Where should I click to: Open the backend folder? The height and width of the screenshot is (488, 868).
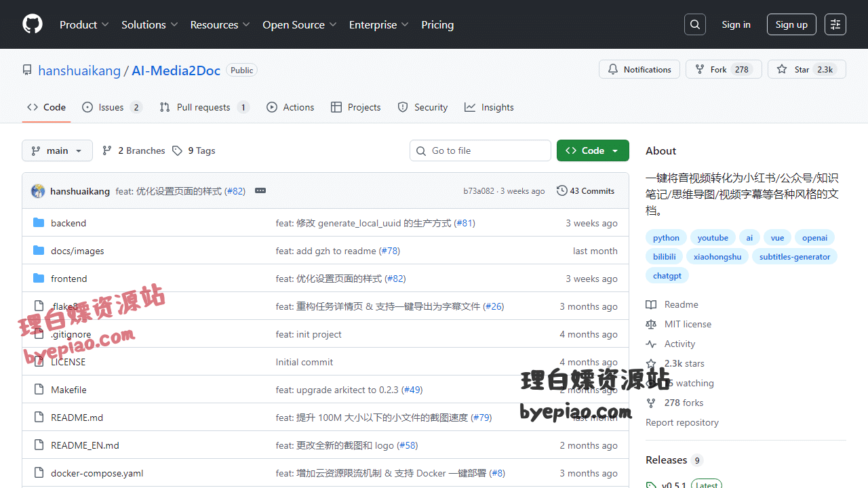click(x=68, y=223)
